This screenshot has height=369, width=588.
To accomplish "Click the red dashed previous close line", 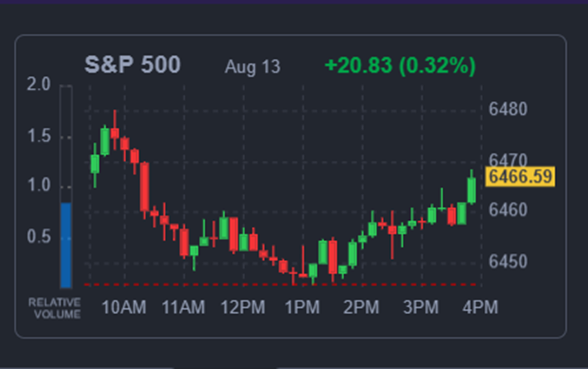I will click(x=281, y=285).
